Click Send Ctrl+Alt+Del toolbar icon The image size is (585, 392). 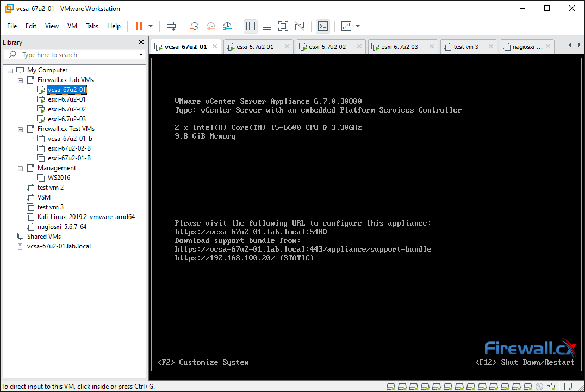[x=171, y=26]
